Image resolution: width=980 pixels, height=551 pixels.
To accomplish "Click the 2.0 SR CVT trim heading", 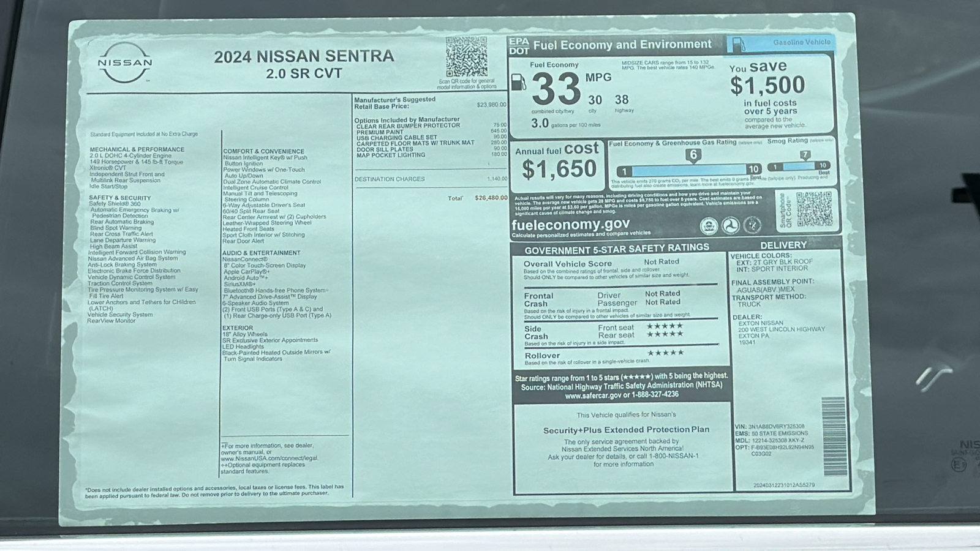I will pyautogui.click(x=304, y=73).
